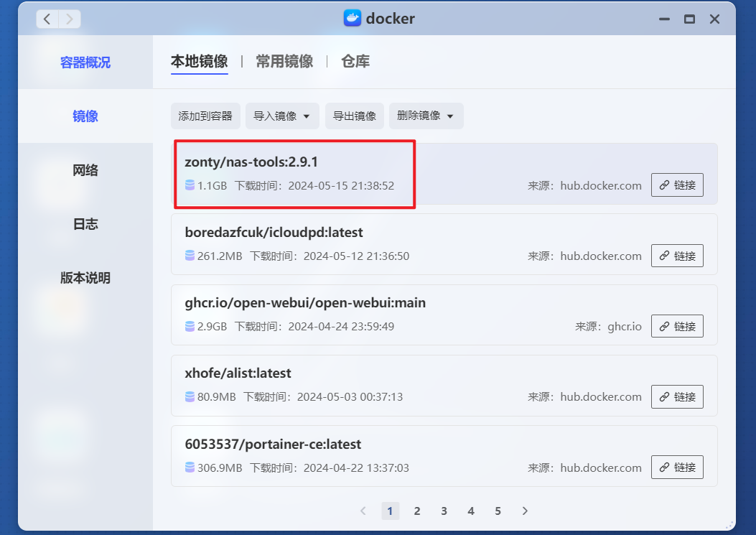This screenshot has width=756, height=535.
Task: Open 链接 for boredazfcuk/icloudpd image
Action: [x=677, y=256]
